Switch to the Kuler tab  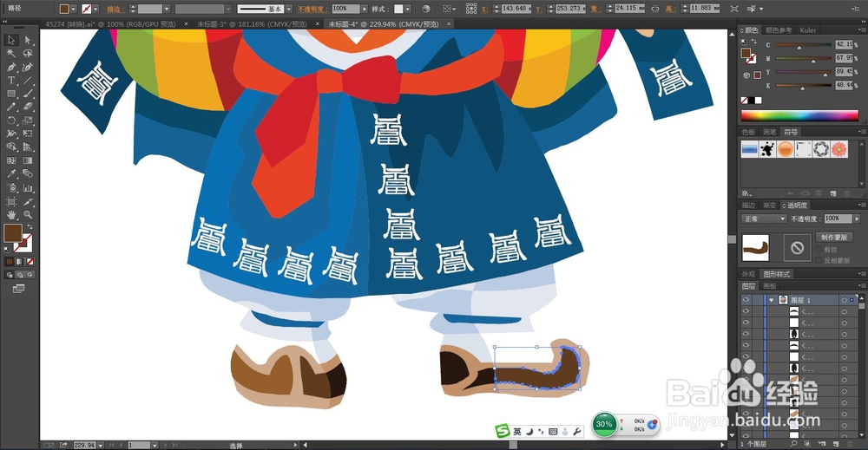[x=807, y=30]
